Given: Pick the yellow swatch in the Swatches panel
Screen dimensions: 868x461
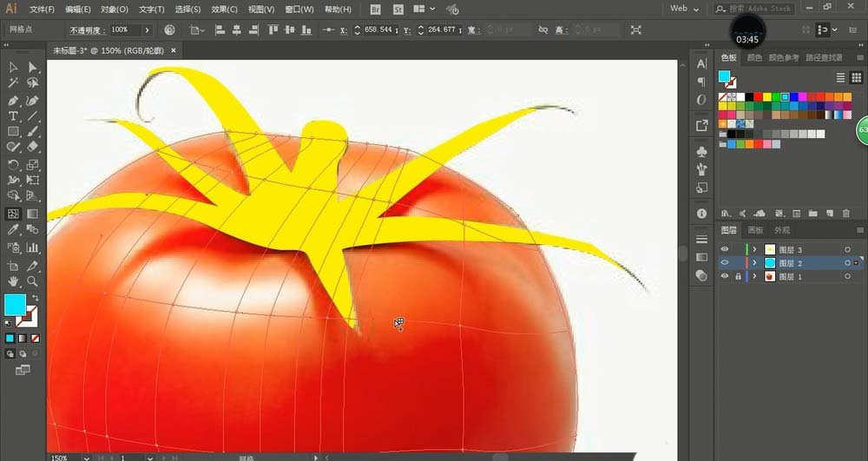Looking at the screenshot, I should coord(766,97).
